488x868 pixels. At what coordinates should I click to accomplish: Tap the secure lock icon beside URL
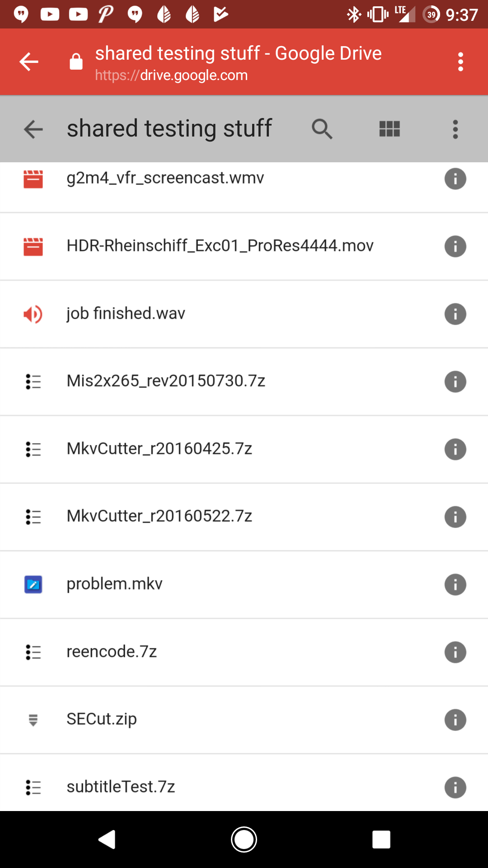point(76,62)
